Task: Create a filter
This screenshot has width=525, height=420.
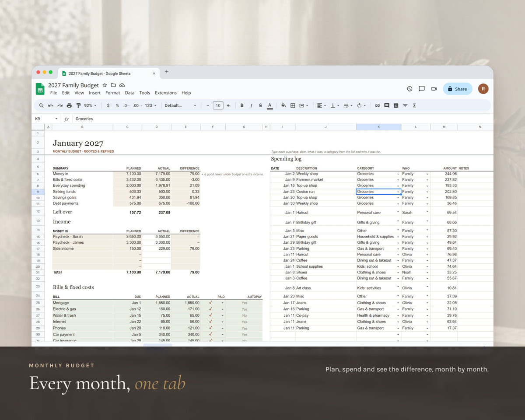Action: [x=405, y=105]
